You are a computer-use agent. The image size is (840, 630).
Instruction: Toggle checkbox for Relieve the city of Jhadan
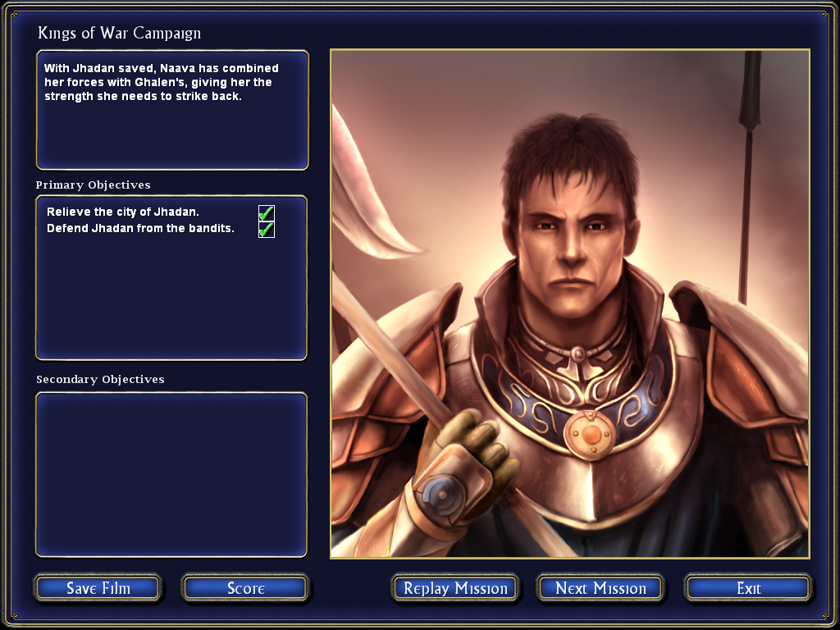267,212
